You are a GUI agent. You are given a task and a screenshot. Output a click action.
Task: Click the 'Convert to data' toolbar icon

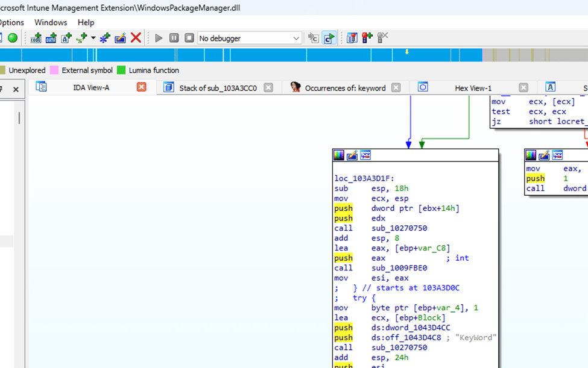(51, 38)
